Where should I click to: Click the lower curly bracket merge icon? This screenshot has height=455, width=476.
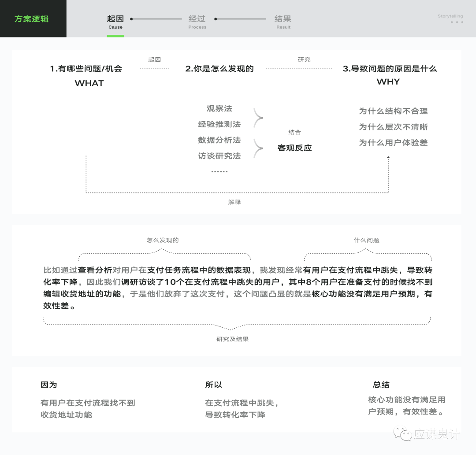pyautogui.click(x=258, y=148)
